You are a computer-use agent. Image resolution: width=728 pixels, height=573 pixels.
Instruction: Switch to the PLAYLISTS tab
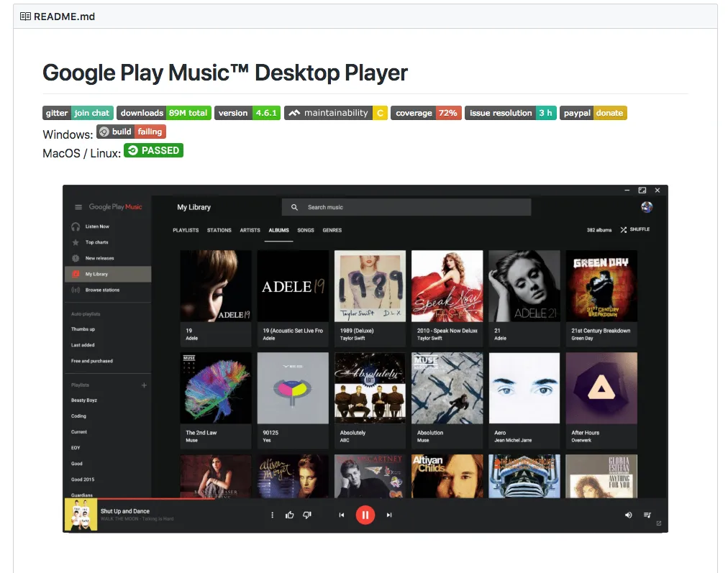[x=186, y=230]
